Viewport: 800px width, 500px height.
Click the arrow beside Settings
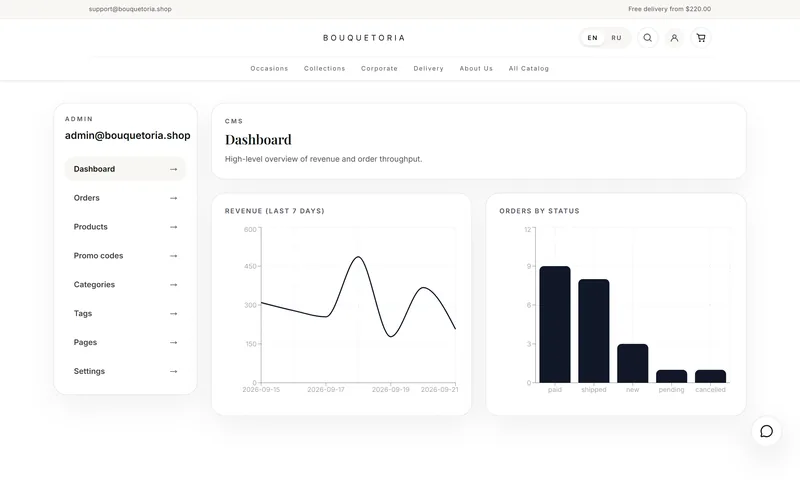click(x=173, y=371)
